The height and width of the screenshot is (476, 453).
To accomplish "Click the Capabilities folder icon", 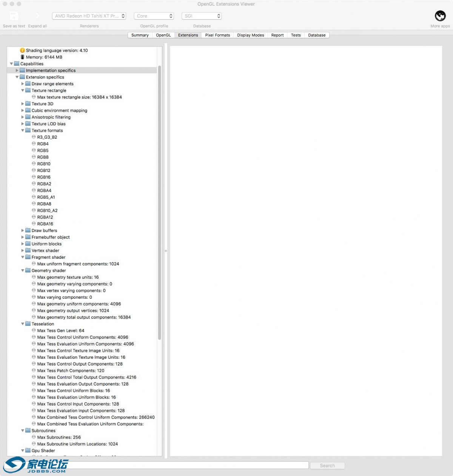I will click(17, 64).
